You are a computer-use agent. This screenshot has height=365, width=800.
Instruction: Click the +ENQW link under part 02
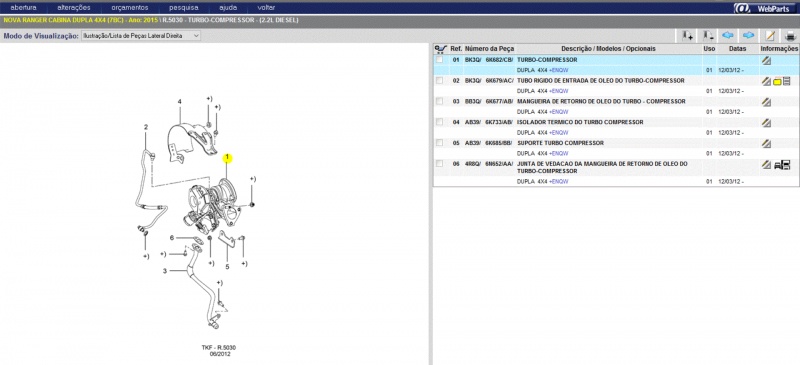click(559, 91)
